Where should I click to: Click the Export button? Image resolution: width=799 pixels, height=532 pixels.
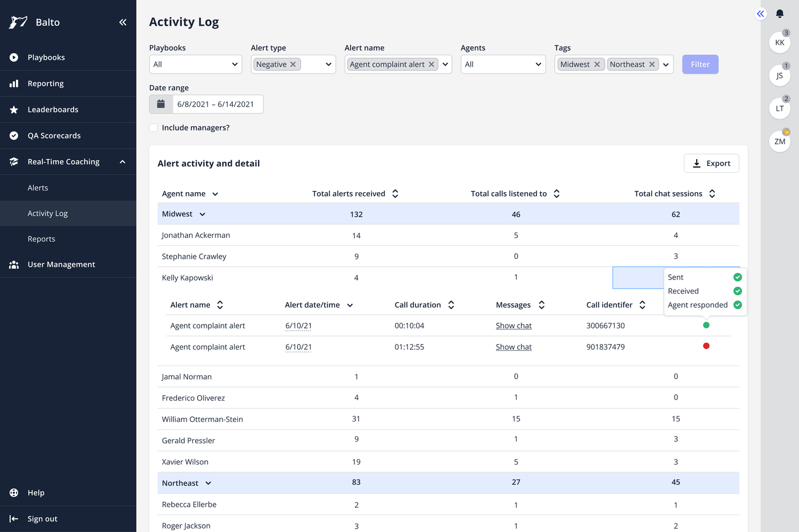711,163
